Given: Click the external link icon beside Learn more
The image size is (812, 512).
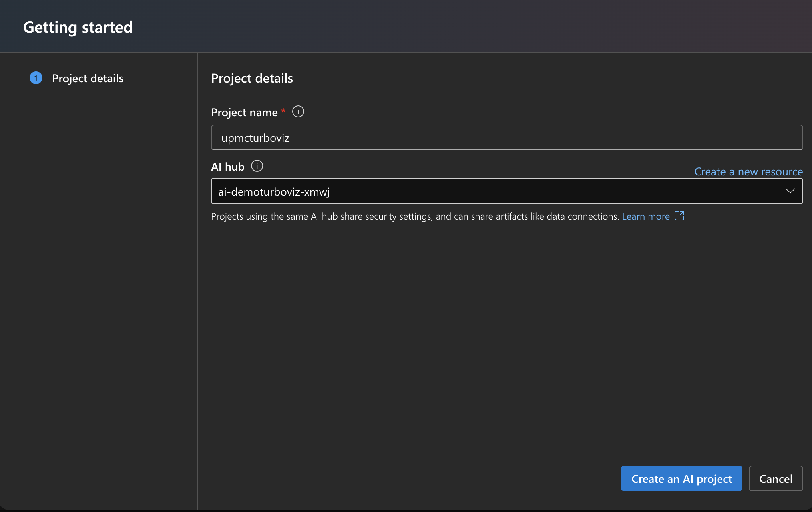Looking at the screenshot, I should [x=679, y=216].
